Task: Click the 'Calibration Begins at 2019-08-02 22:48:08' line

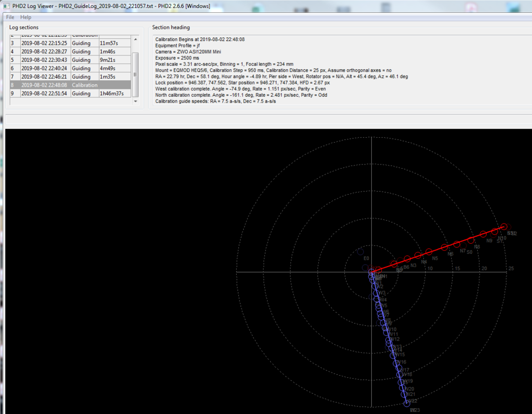Action: point(200,39)
